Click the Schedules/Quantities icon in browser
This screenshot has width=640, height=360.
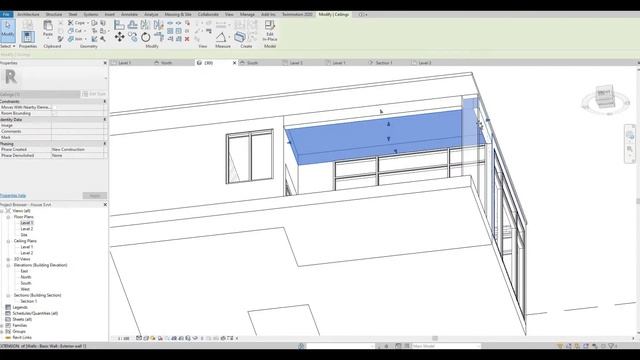(x=8, y=313)
